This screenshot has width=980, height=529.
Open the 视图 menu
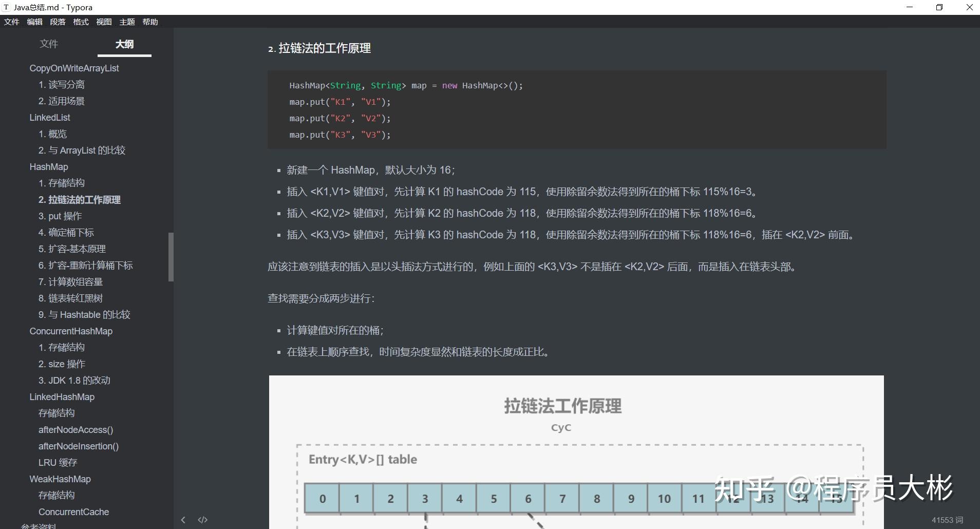point(103,22)
